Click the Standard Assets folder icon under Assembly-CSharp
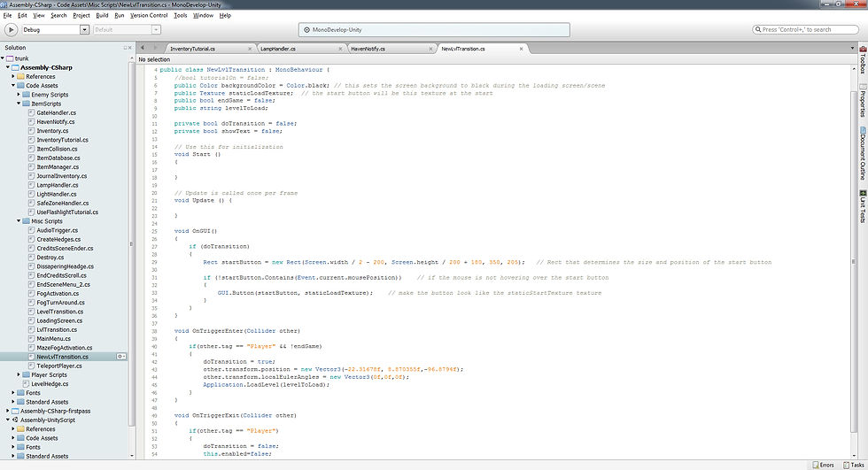Screen dimensions: 868x470 point(20,402)
